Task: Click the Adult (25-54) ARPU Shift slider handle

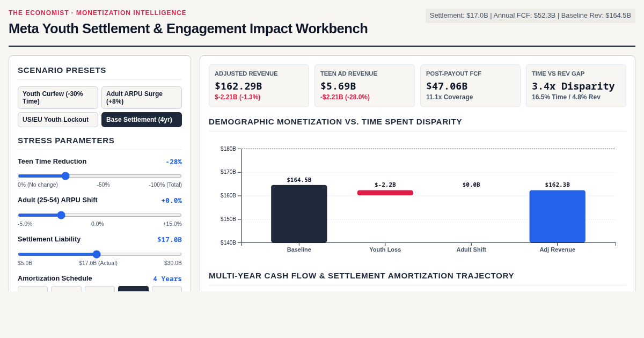Action: (61, 215)
